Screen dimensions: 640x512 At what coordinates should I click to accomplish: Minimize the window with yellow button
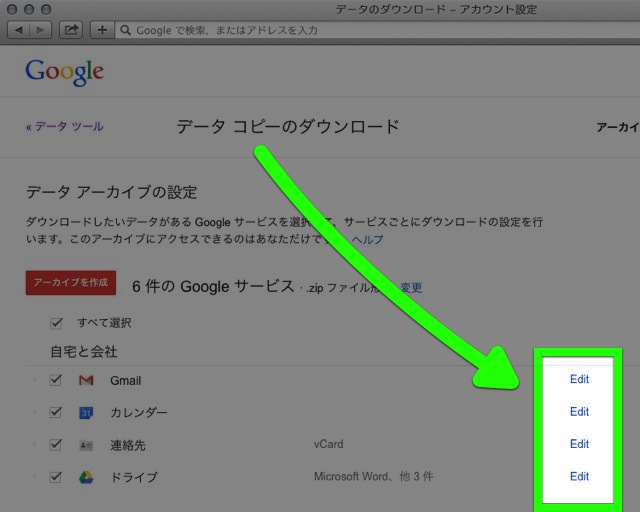coord(29,9)
